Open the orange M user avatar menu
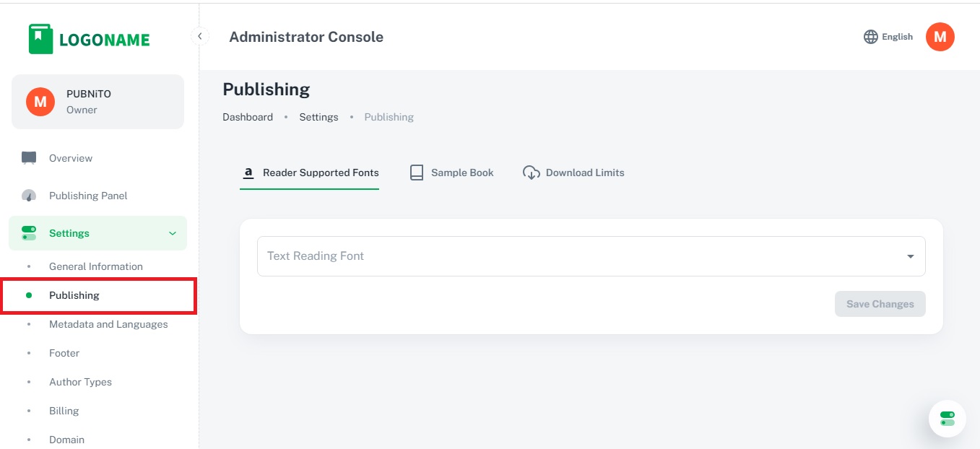The width and height of the screenshot is (980, 449). pyautogui.click(x=940, y=37)
